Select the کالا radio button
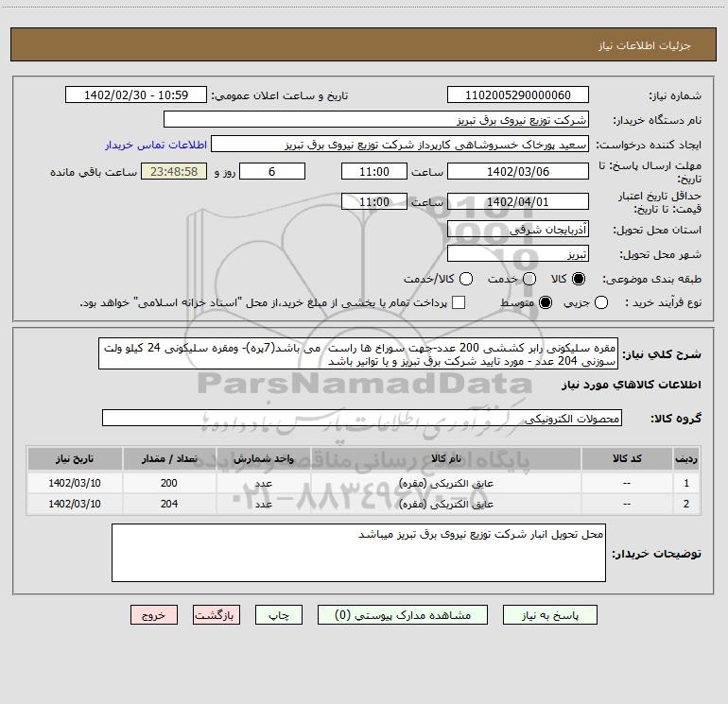 pyautogui.click(x=579, y=279)
